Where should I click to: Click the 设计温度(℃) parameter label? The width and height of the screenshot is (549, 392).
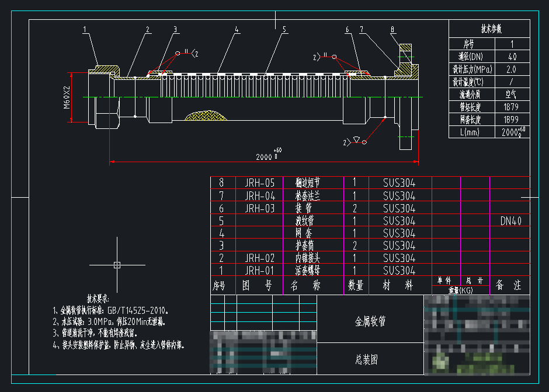click(468, 82)
